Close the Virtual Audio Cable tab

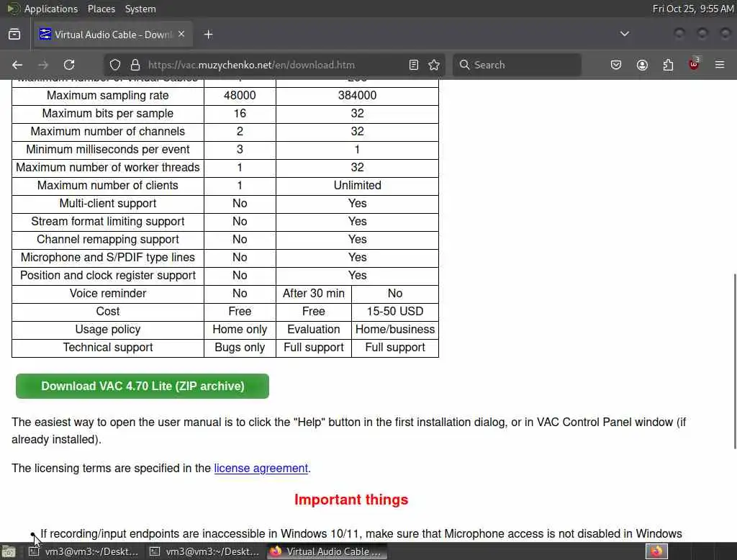[181, 35]
